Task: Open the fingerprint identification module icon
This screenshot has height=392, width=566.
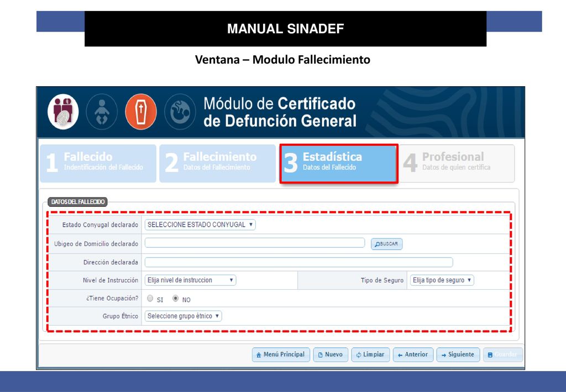Action: point(63,112)
